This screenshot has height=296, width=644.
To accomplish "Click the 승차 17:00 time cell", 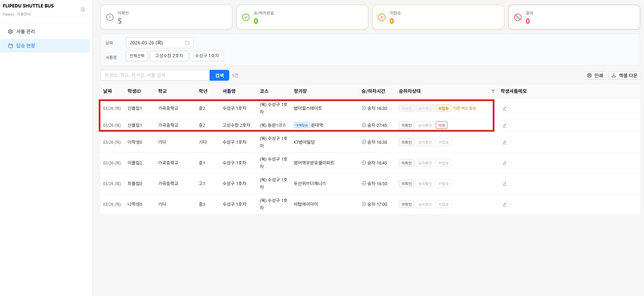I will [374, 204].
